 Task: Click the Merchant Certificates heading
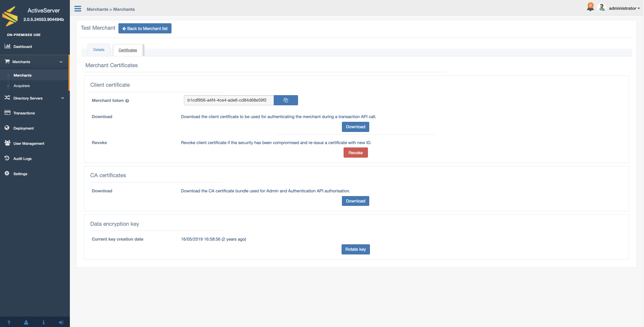tap(111, 65)
